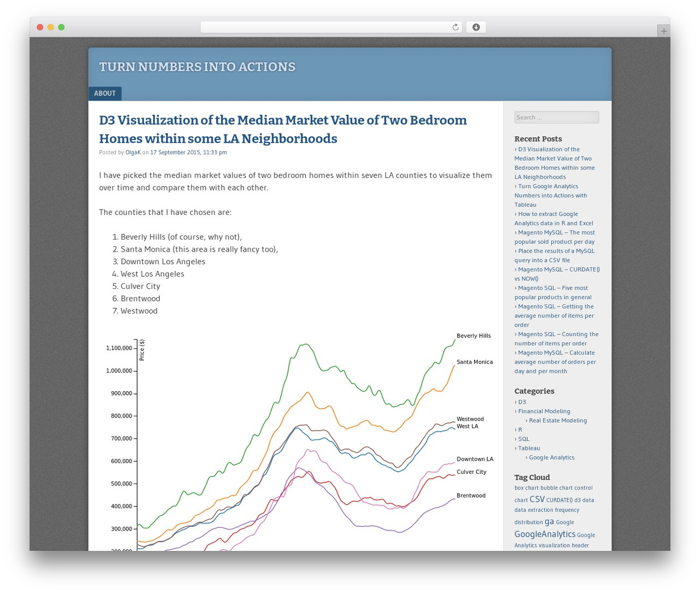
Task: Select the bubble chart tag
Action: tap(556, 488)
